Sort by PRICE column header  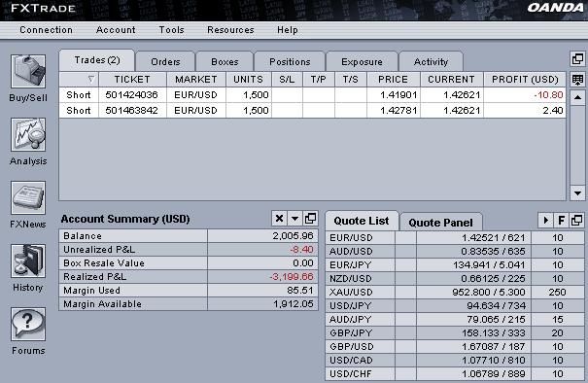pos(393,80)
